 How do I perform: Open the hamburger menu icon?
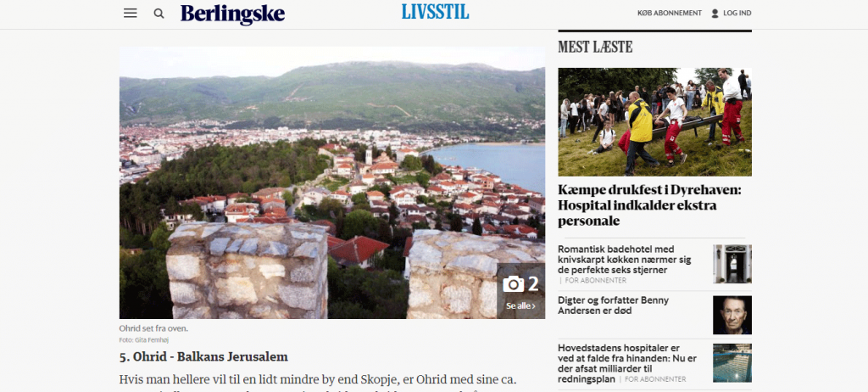tap(130, 14)
